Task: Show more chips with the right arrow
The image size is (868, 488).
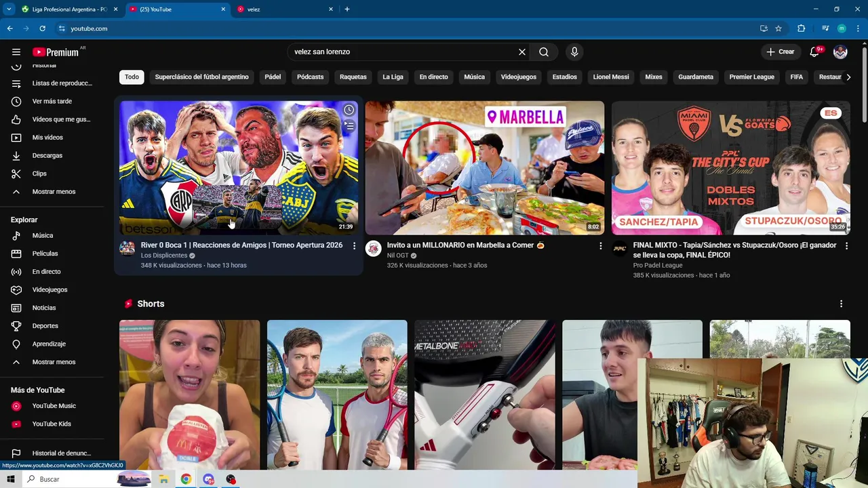Action: pyautogui.click(x=848, y=77)
